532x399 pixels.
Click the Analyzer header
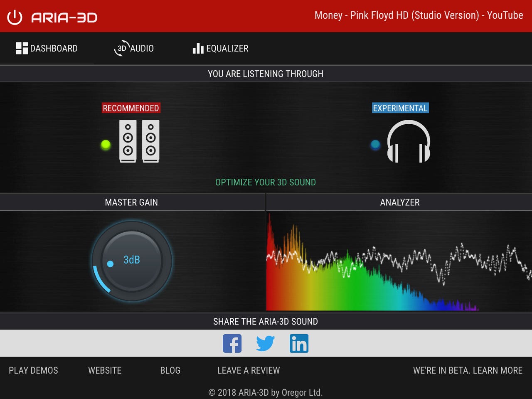(x=400, y=202)
